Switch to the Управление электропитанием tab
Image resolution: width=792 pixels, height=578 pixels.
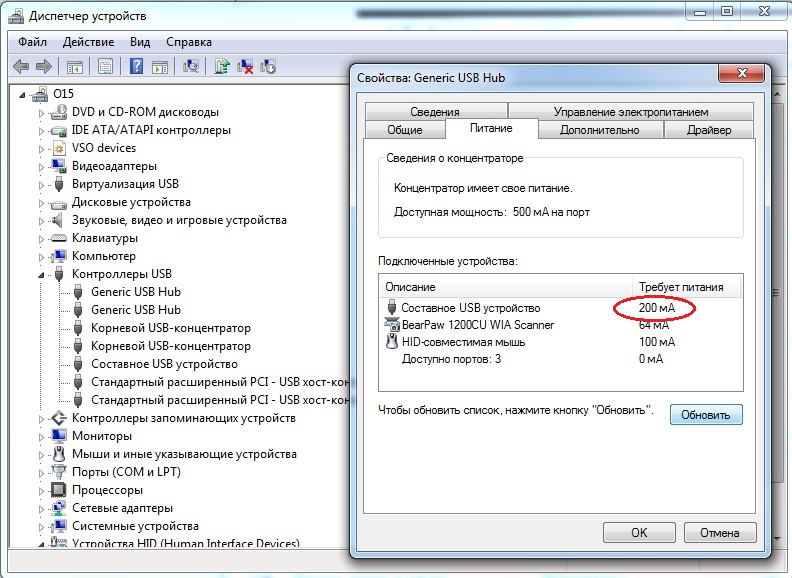click(631, 111)
